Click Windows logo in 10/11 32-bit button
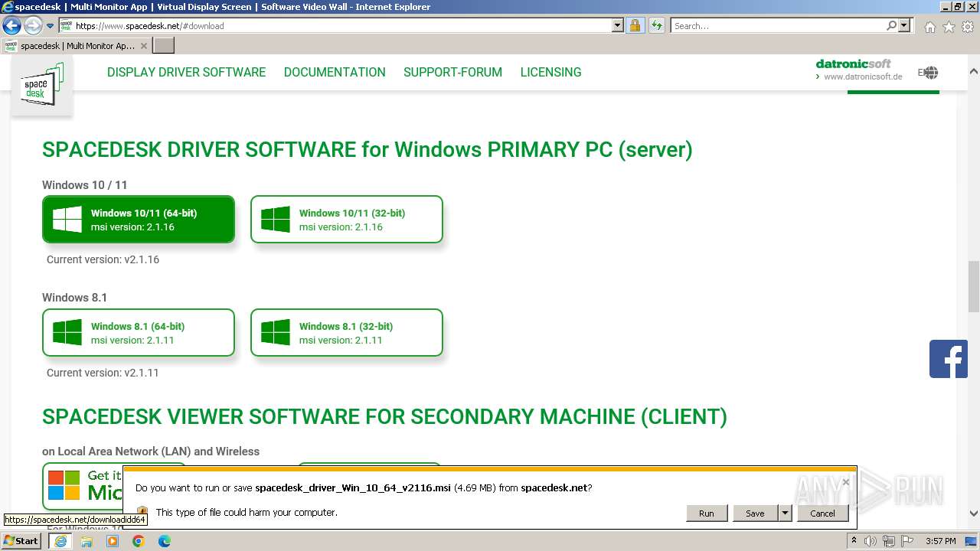Screen dimensions: 980x551 [x=276, y=220]
